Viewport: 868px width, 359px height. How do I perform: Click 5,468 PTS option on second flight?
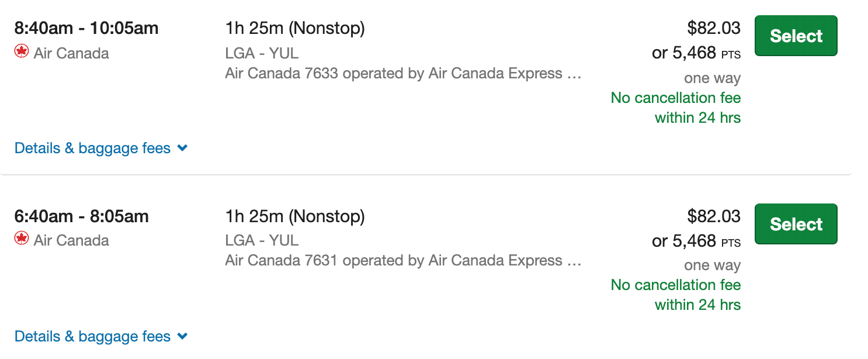point(696,241)
